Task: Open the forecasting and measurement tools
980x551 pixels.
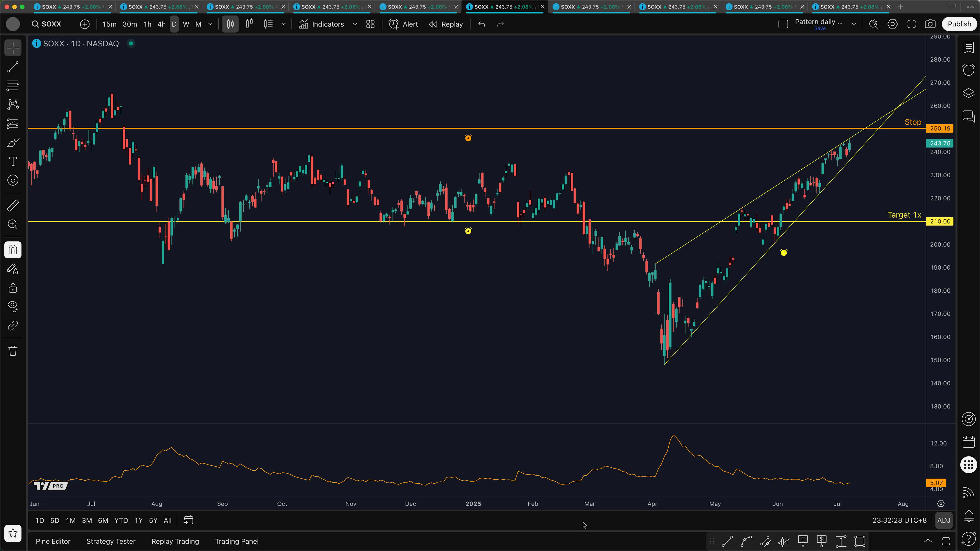Action: pyautogui.click(x=13, y=123)
